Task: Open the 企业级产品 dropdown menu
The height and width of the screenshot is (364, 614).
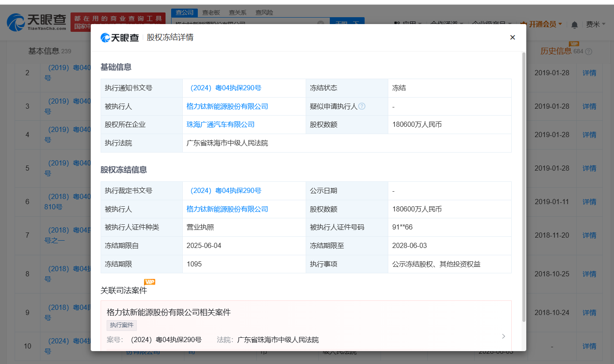Action: 491,24
